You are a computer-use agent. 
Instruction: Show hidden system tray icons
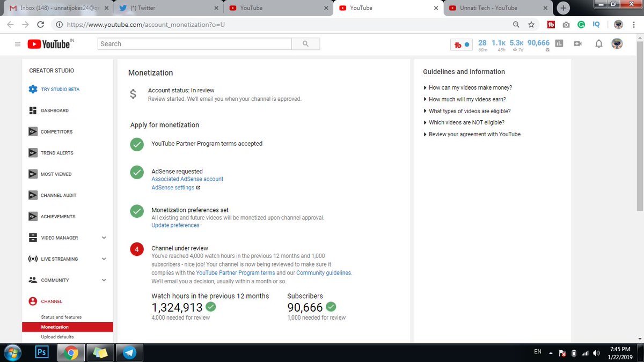pos(550,353)
